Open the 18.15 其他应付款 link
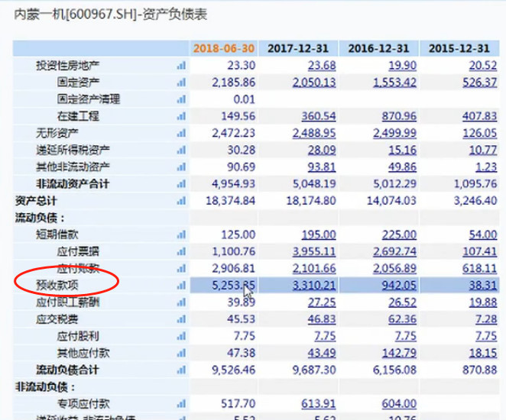Viewport: 506px width, 420px height. [483, 353]
